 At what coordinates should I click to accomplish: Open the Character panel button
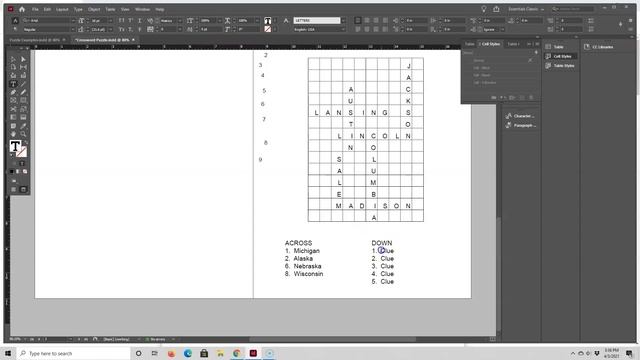[521, 116]
